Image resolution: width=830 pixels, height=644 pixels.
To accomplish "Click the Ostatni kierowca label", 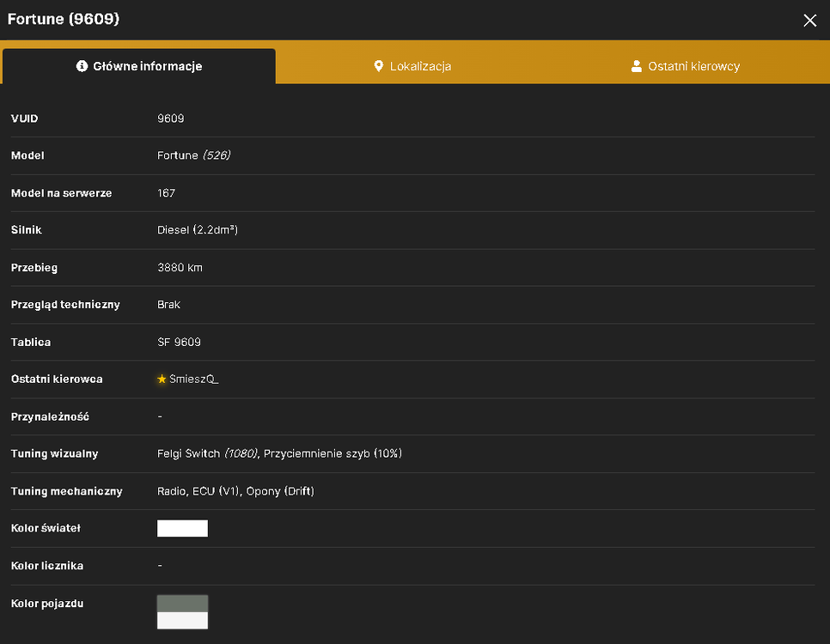I will tap(57, 379).
